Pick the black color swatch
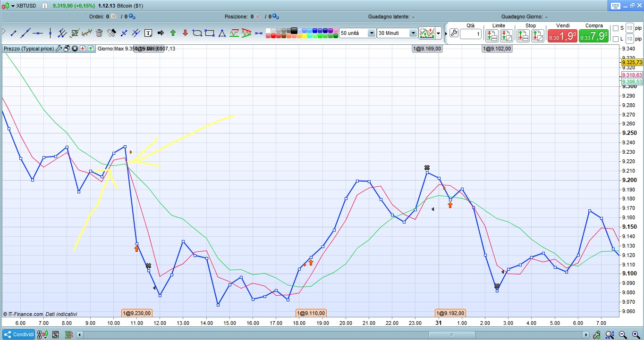This screenshot has height=340, width=644. 294,31
